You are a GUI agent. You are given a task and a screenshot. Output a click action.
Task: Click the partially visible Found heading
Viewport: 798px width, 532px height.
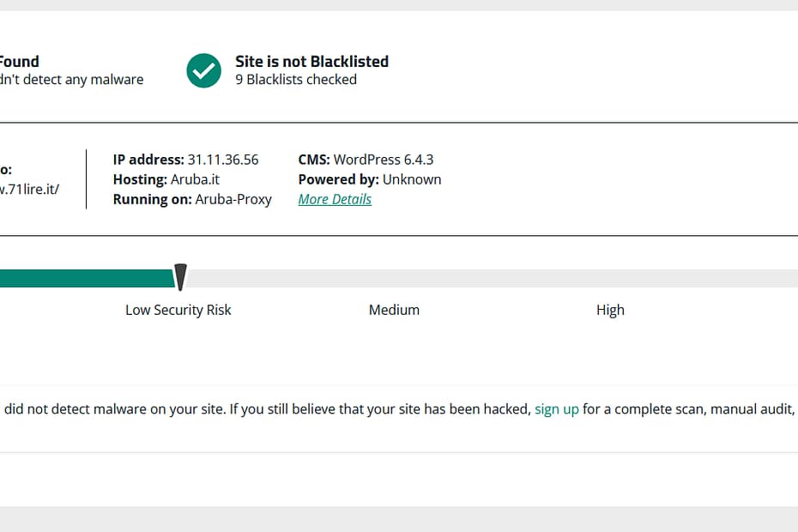pyautogui.click(x=19, y=61)
